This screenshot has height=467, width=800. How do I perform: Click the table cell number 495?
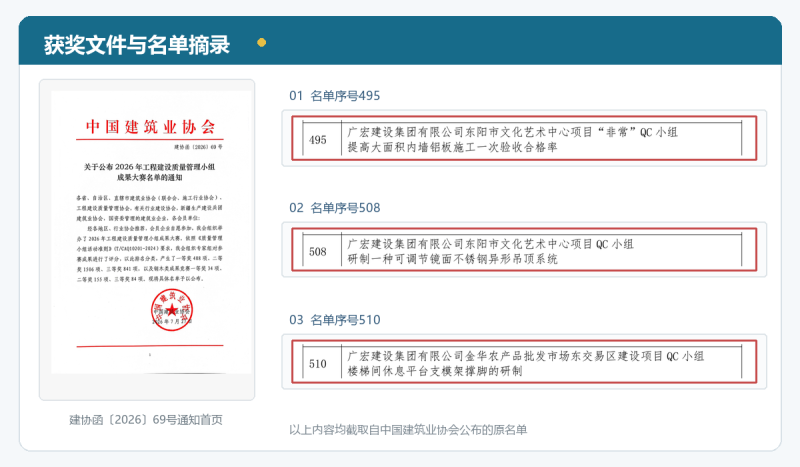[x=317, y=140]
